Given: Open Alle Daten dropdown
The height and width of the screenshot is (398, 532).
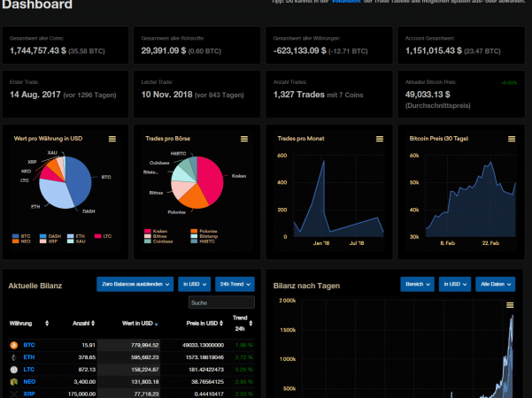Looking at the screenshot, I should [496, 284].
